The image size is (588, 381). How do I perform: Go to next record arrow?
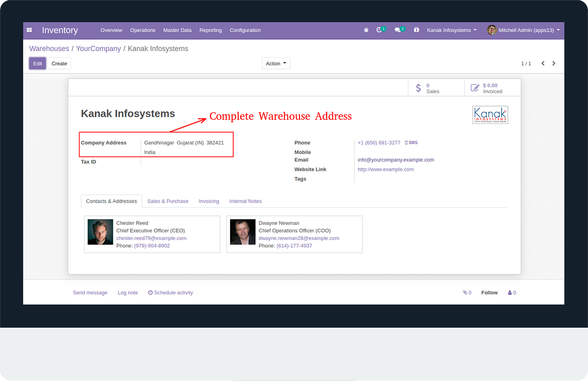pyautogui.click(x=554, y=63)
